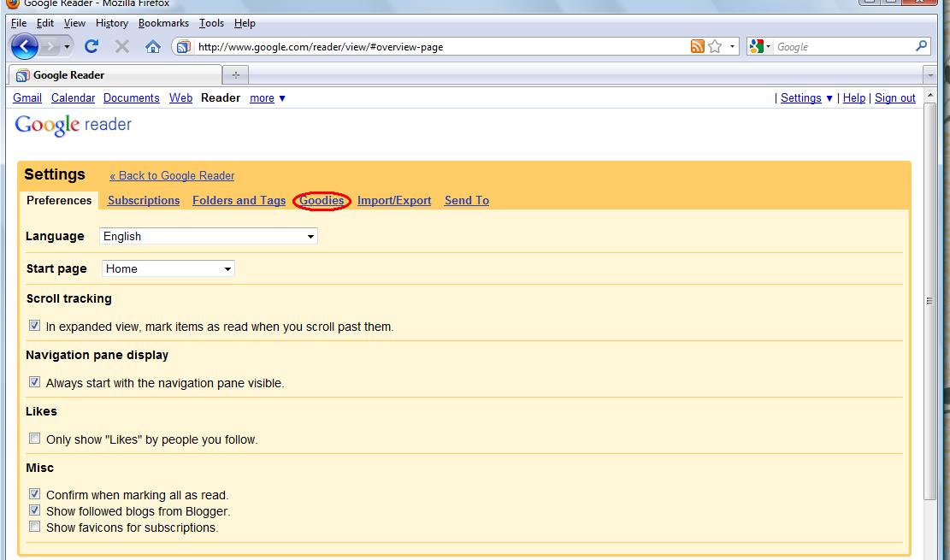Enable 'Only show Likes by people you follow'
This screenshot has width=950, height=560.
click(x=34, y=439)
